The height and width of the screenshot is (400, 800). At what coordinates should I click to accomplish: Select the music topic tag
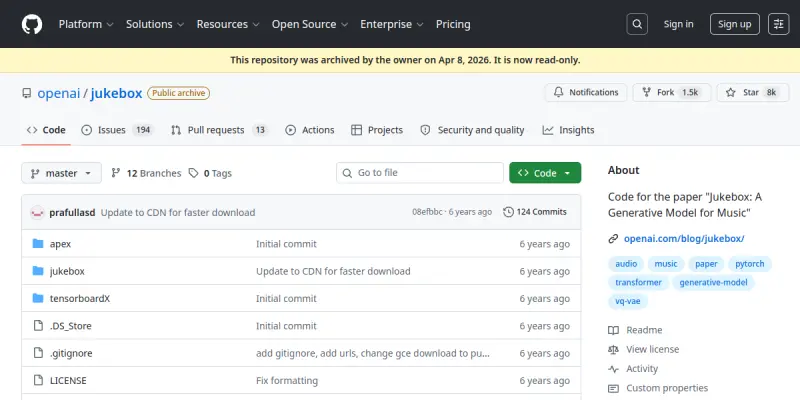(666, 264)
